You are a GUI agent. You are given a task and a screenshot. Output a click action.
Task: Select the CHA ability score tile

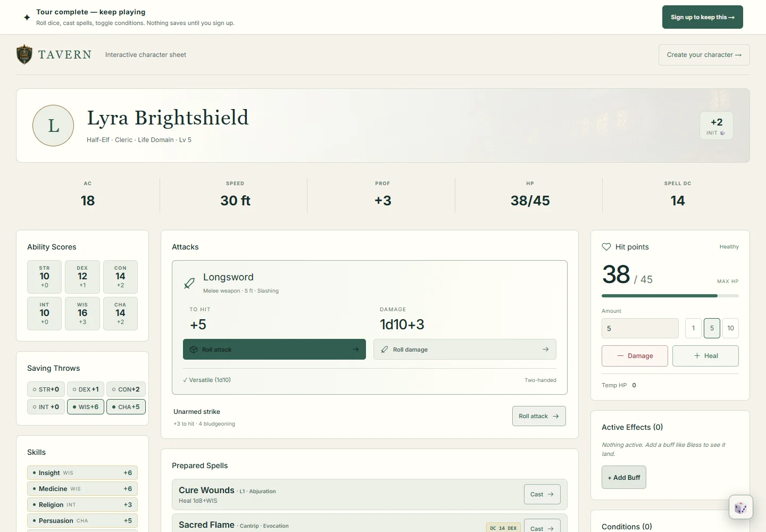(x=120, y=313)
